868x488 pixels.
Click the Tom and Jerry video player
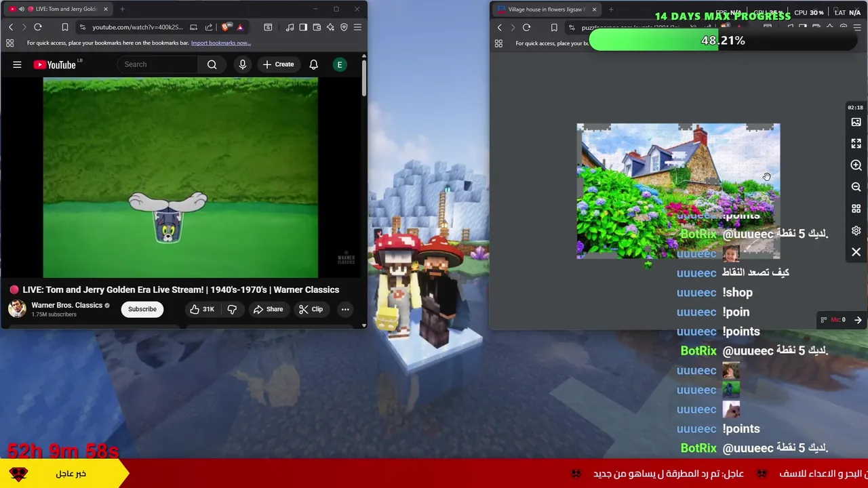click(x=180, y=178)
